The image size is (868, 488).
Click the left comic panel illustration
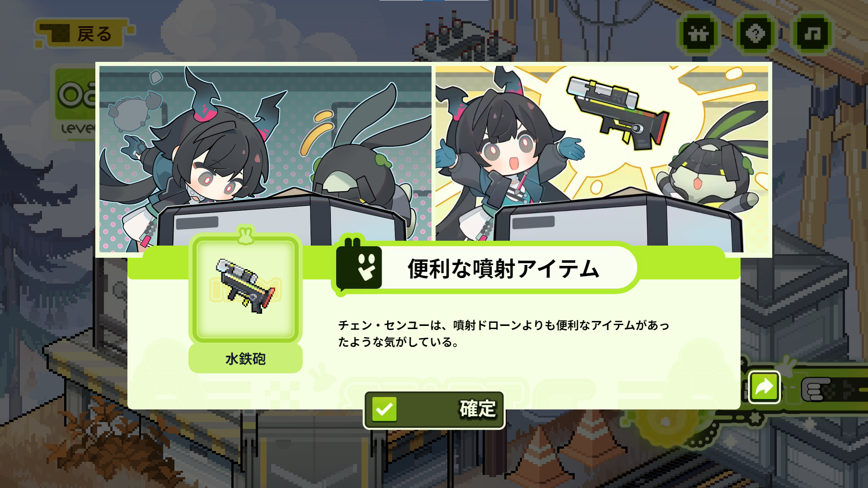(x=265, y=159)
